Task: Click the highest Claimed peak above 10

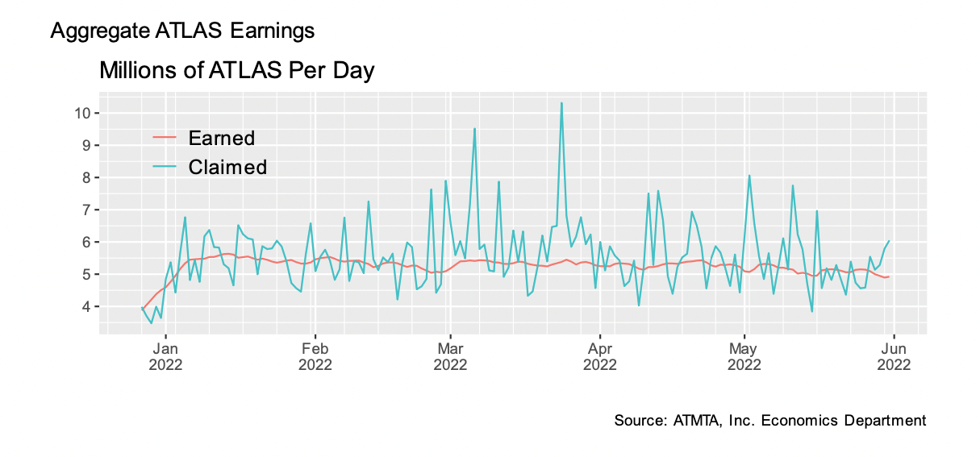Action: tap(561, 103)
